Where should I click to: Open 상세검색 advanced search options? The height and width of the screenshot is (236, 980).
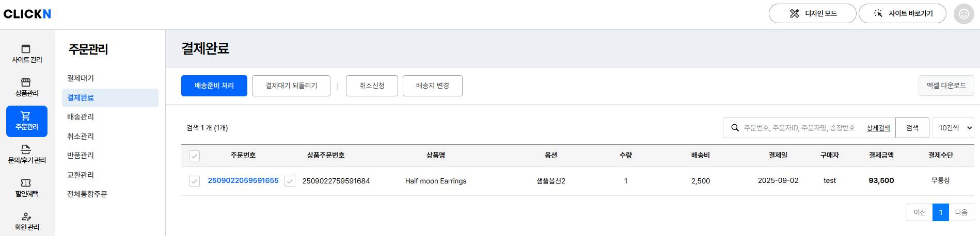click(878, 128)
